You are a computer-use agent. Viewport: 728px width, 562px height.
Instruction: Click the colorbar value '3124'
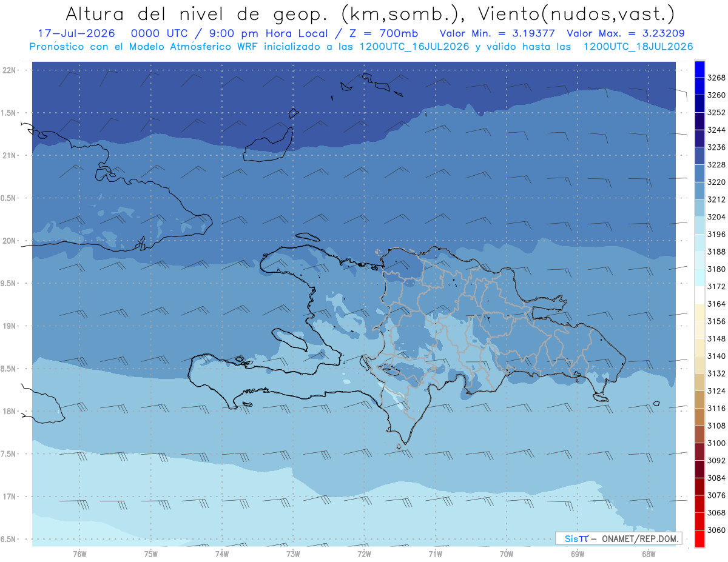tap(716, 391)
